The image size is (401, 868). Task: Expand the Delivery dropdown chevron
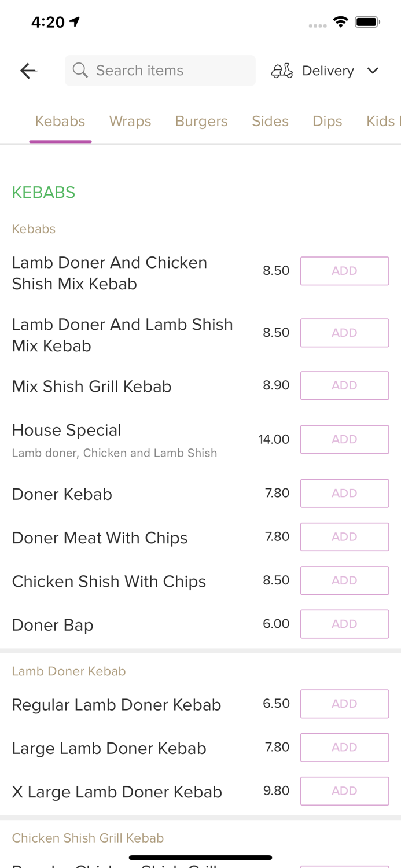pyautogui.click(x=373, y=71)
